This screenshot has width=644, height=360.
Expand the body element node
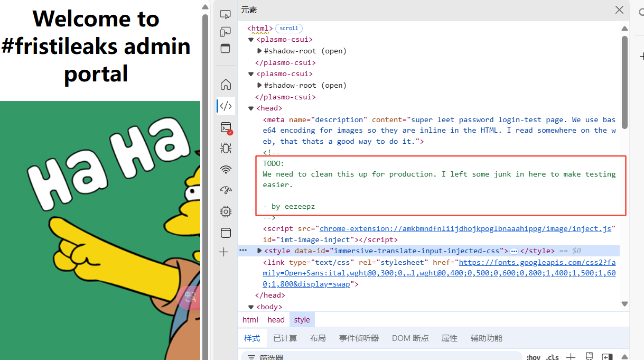251,307
